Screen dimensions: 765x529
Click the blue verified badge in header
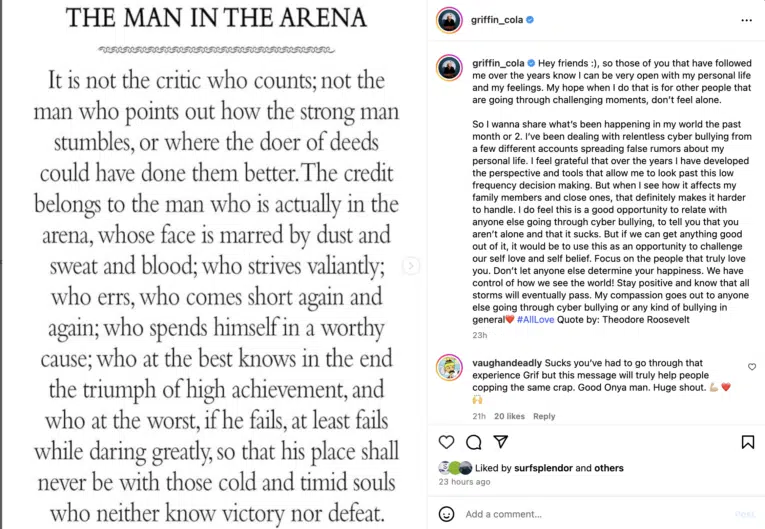click(530, 20)
